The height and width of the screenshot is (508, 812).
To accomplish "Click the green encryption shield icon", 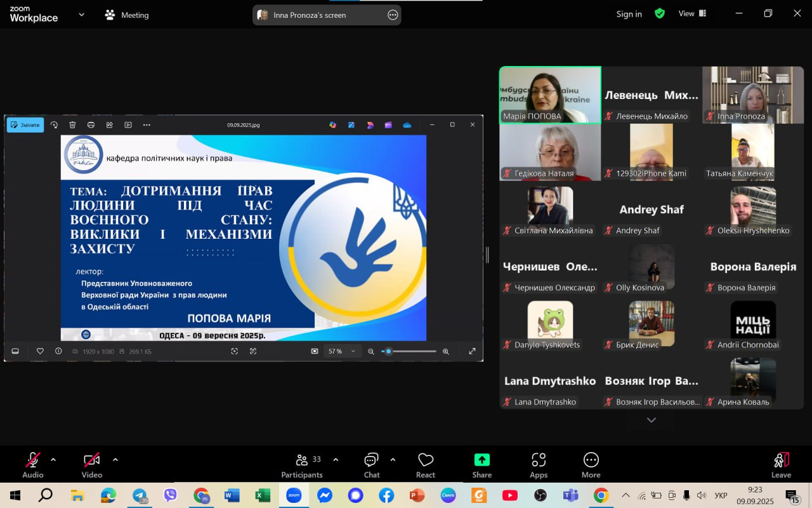I will click(x=660, y=13).
